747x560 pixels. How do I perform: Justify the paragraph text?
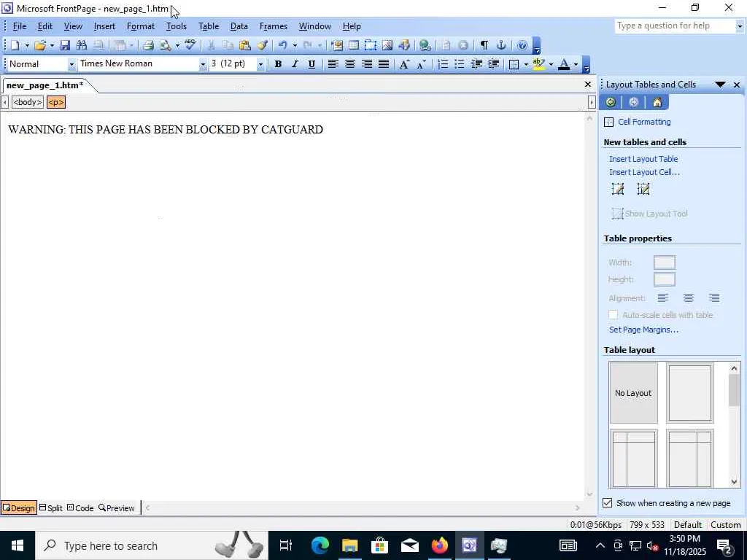tap(384, 64)
